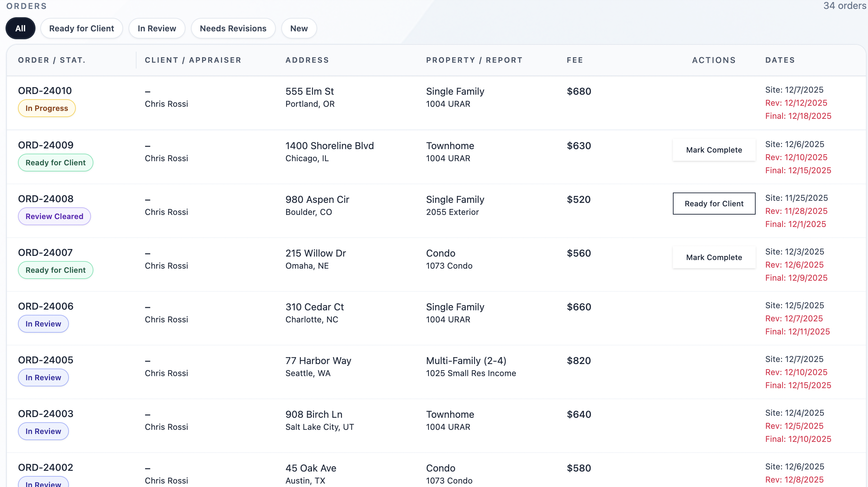Open order ORD-24002
The height and width of the screenshot is (487, 868).
pyautogui.click(x=46, y=467)
